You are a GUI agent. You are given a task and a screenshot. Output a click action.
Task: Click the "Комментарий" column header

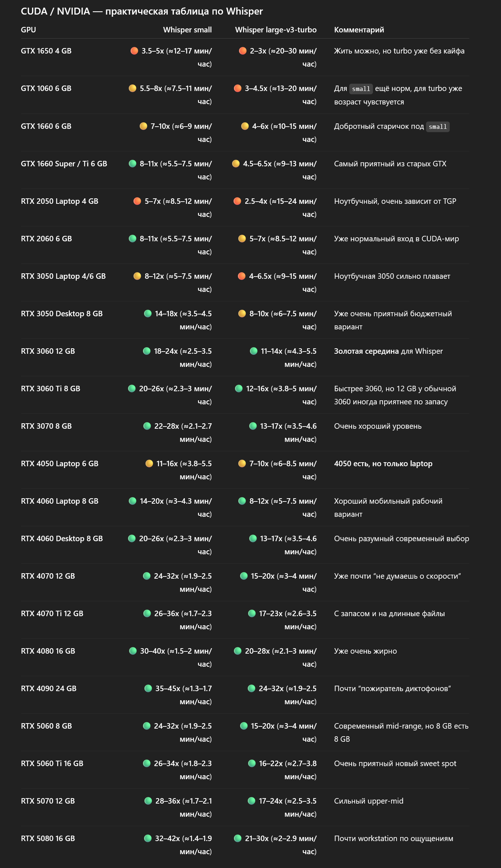(359, 30)
